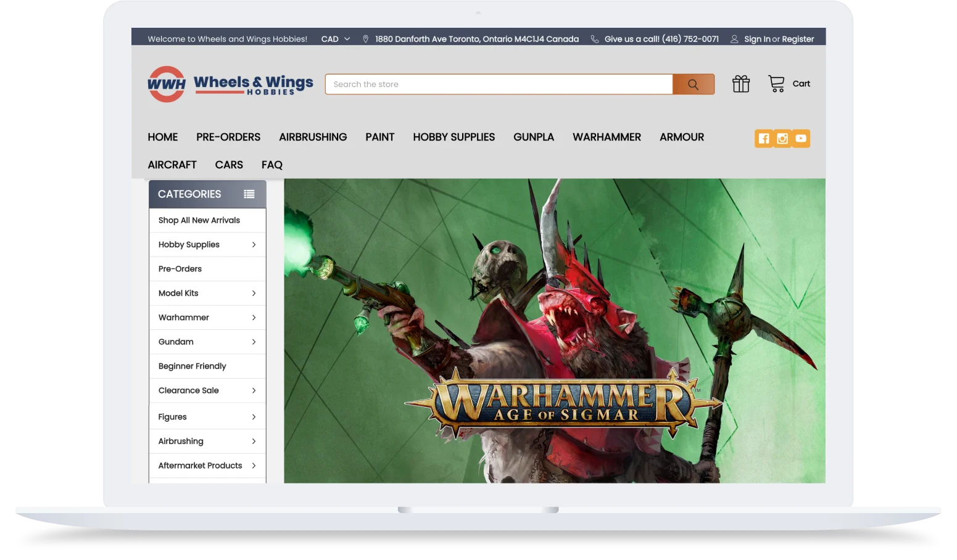
Task: Expand the Hobby Supplies category chevron
Action: click(x=254, y=245)
